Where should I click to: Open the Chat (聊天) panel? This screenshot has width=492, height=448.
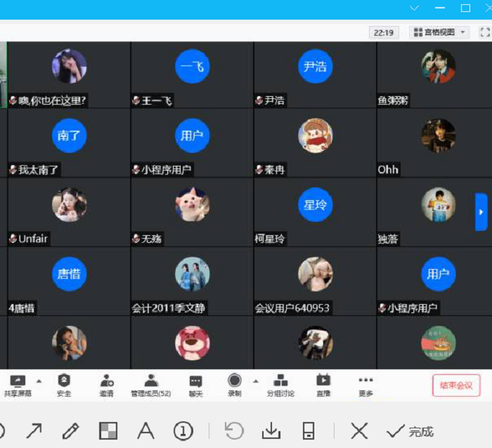pos(195,383)
